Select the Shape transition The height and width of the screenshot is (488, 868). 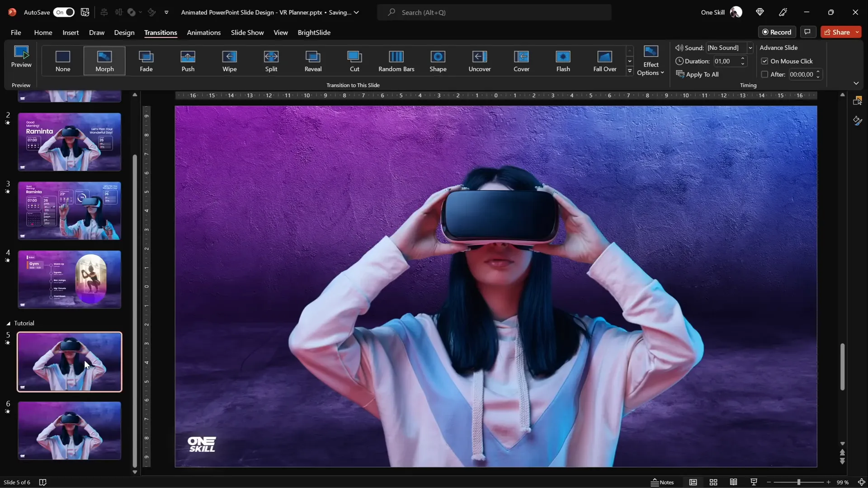(438, 61)
